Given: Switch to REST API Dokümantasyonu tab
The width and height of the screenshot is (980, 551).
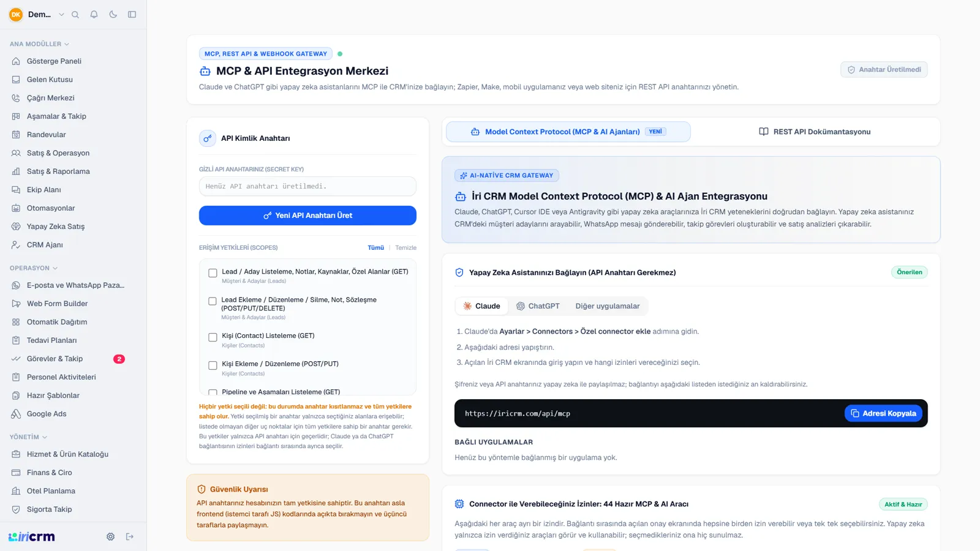Looking at the screenshot, I should point(815,132).
